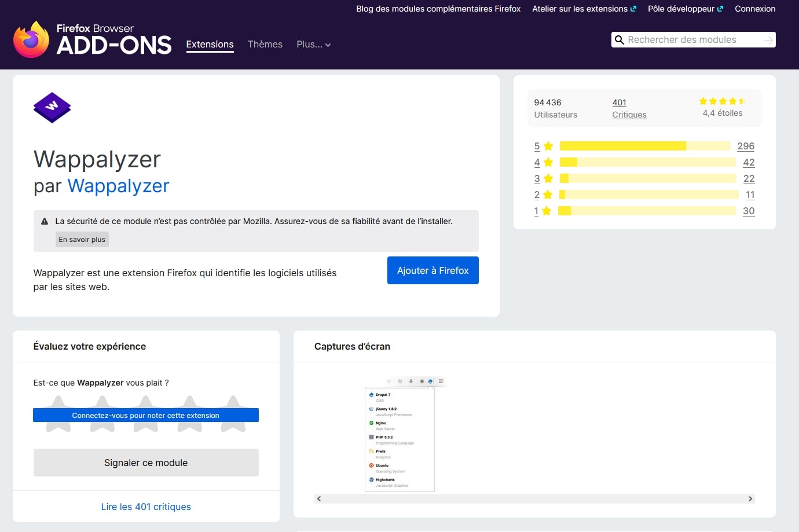Open the Thèmes tab
The height and width of the screenshot is (532, 799).
click(x=265, y=45)
